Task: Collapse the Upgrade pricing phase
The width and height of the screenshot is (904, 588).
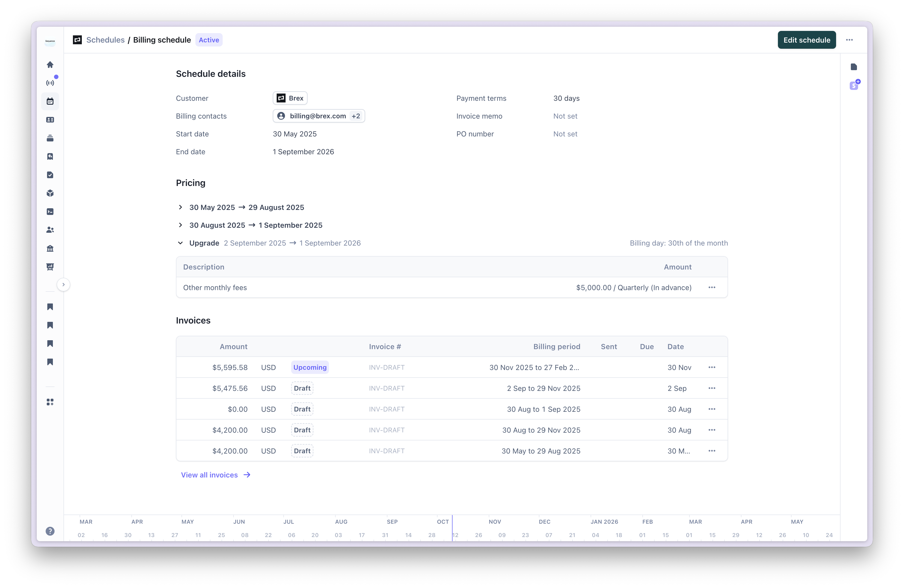Action: click(x=180, y=243)
